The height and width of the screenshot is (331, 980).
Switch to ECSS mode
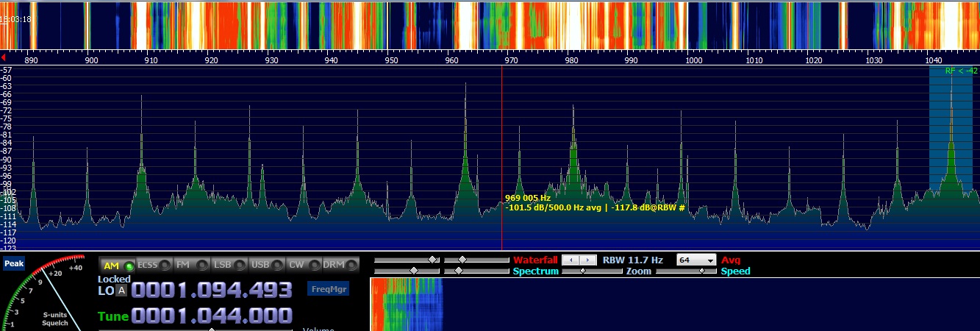(154, 265)
